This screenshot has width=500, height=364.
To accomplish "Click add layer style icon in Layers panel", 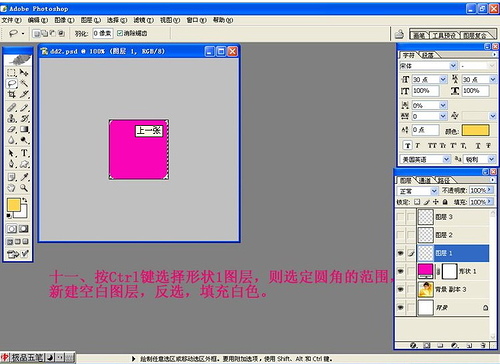I will (x=413, y=345).
